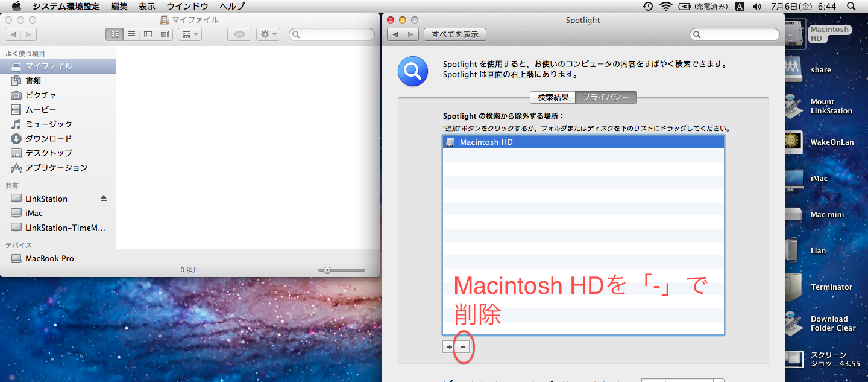Select iMac in Finder sidebar
This screenshot has width=868, height=382.
(x=58, y=213)
